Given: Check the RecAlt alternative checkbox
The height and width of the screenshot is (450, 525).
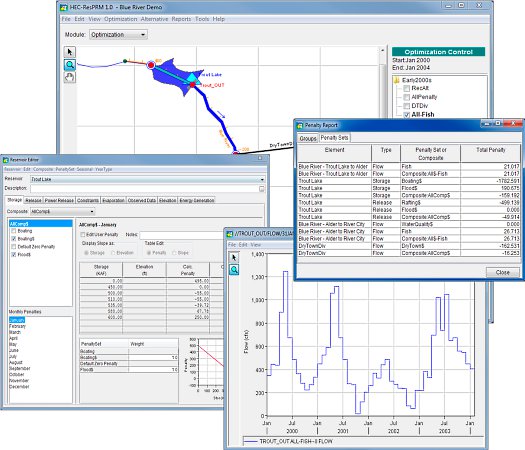Looking at the screenshot, I should pos(406,88).
